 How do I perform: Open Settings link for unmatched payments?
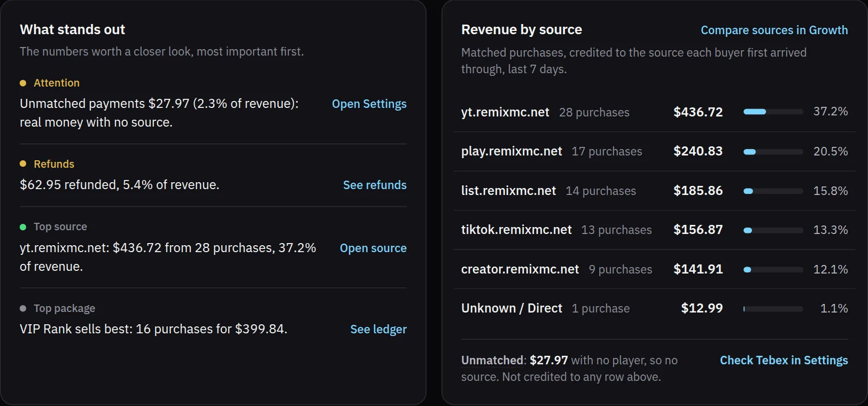pyautogui.click(x=369, y=104)
